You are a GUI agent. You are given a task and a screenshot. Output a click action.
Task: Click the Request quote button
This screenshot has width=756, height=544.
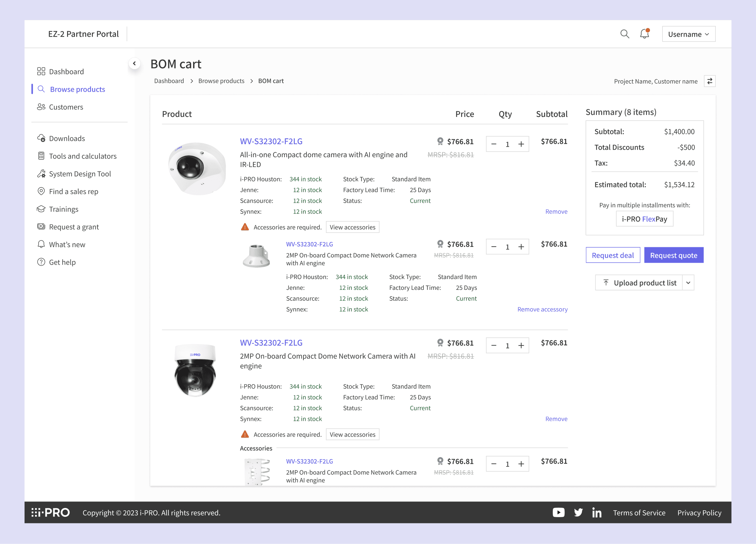pyautogui.click(x=673, y=255)
